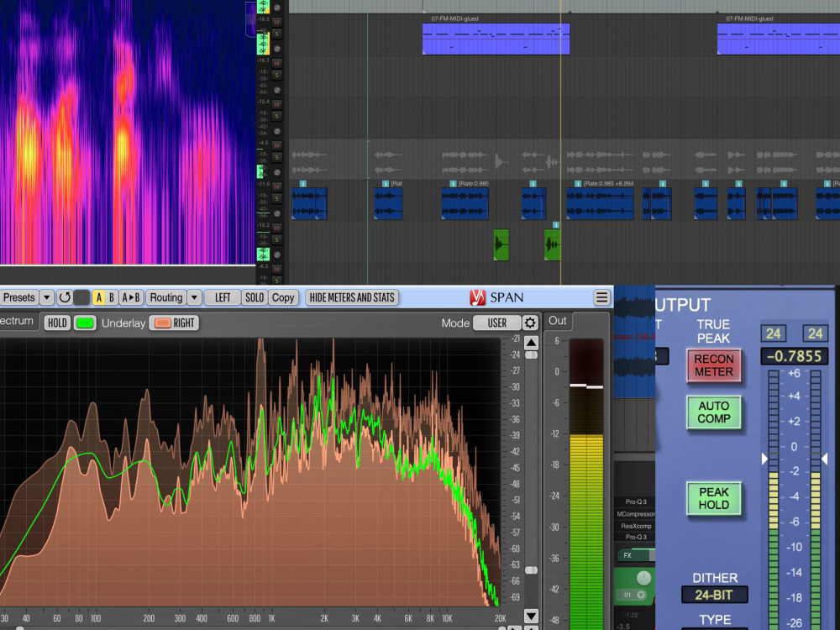Select the A comparison slot

coord(98,297)
